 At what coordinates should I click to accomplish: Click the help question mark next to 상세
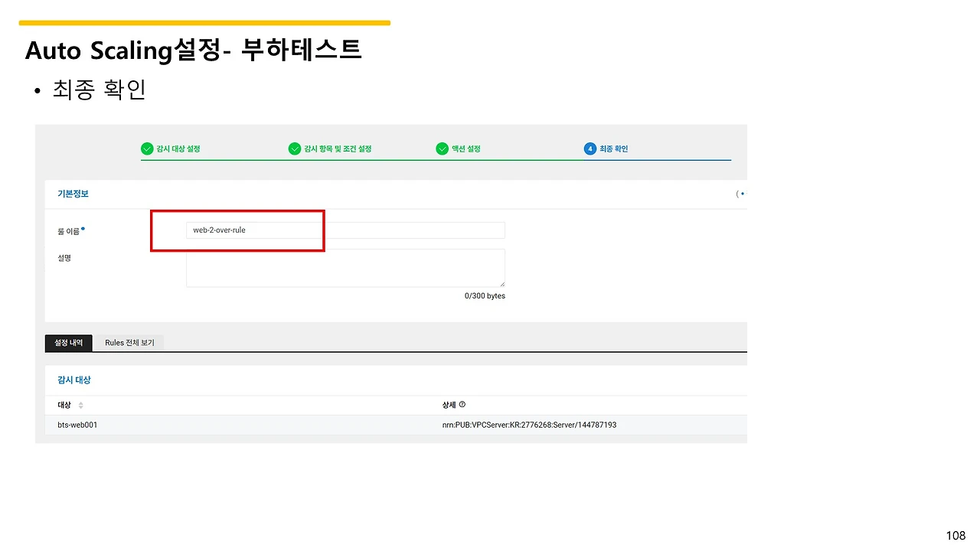(x=462, y=405)
